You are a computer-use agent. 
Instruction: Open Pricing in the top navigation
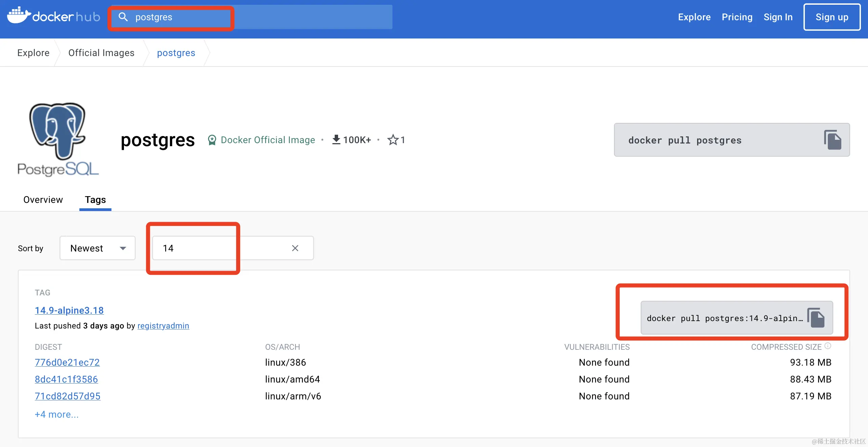(x=737, y=17)
